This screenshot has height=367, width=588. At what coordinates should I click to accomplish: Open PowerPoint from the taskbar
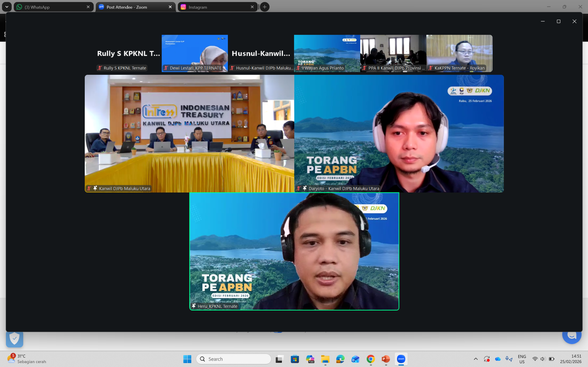tap(386, 359)
